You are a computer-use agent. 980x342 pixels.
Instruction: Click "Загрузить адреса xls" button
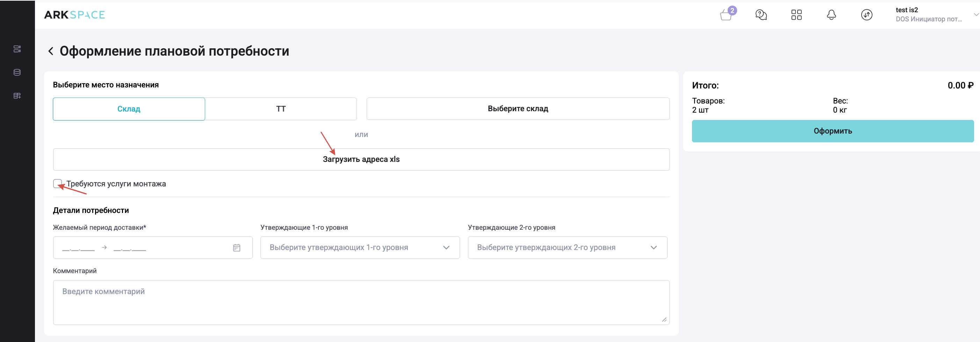[361, 159]
